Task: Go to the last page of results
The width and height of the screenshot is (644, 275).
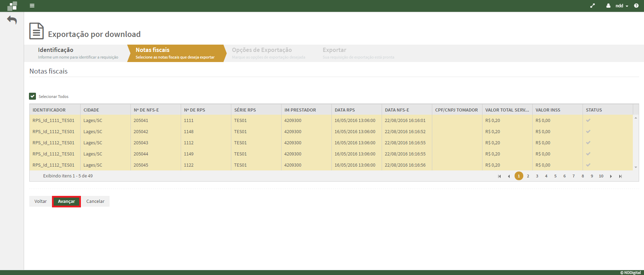Action: [620, 176]
